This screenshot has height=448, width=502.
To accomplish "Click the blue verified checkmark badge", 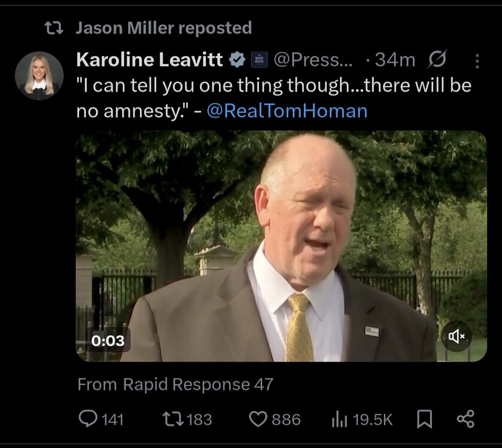I will point(237,59).
